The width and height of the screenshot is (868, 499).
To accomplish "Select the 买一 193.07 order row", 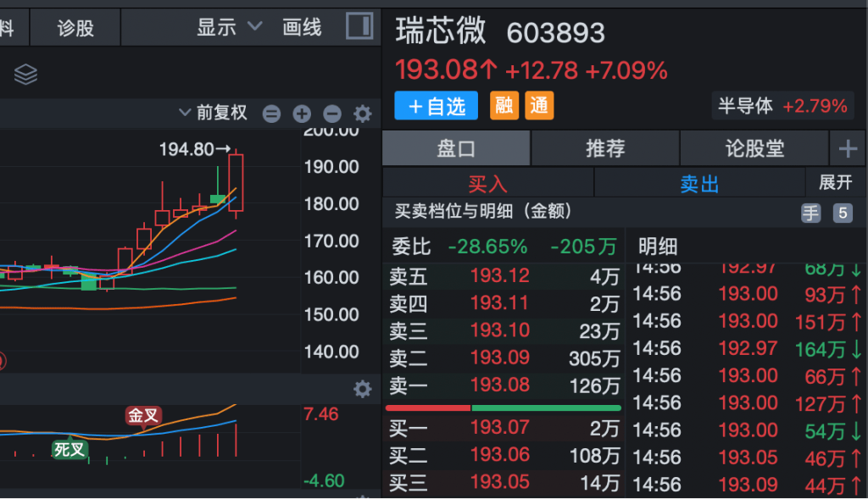I will pos(504,428).
